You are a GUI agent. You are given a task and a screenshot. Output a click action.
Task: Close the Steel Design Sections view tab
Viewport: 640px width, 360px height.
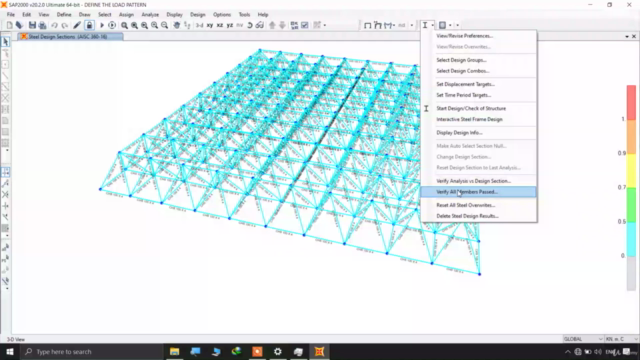click(634, 37)
